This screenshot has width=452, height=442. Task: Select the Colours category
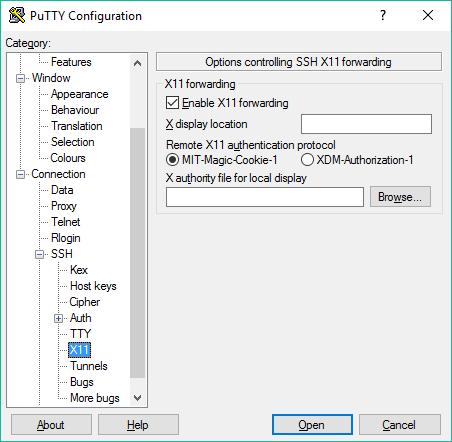click(68, 158)
